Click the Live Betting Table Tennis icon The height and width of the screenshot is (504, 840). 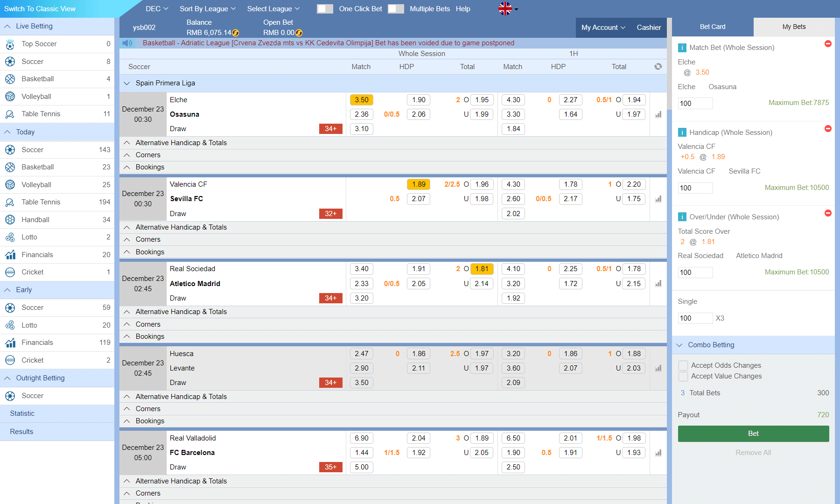(10, 114)
